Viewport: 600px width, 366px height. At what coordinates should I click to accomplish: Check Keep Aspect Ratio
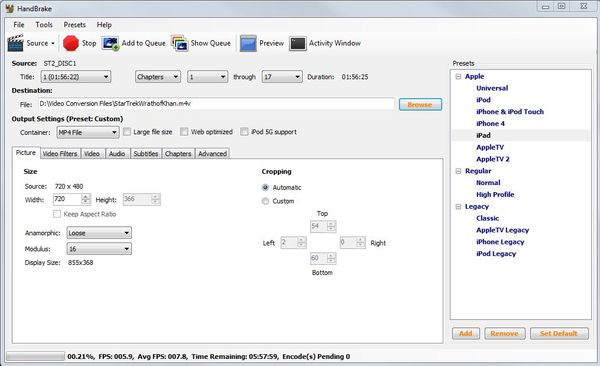point(57,214)
